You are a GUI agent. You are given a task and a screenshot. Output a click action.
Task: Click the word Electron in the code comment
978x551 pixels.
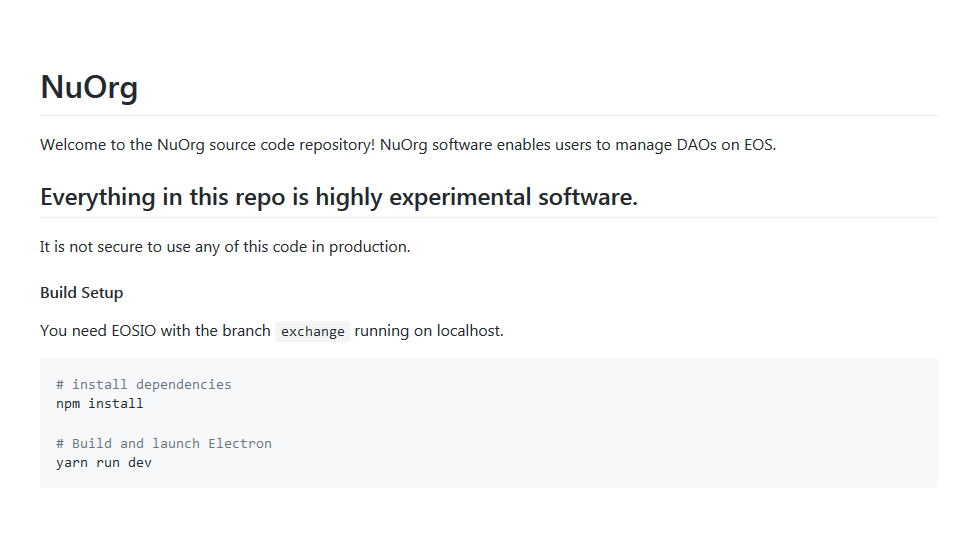click(x=240, y=444)
